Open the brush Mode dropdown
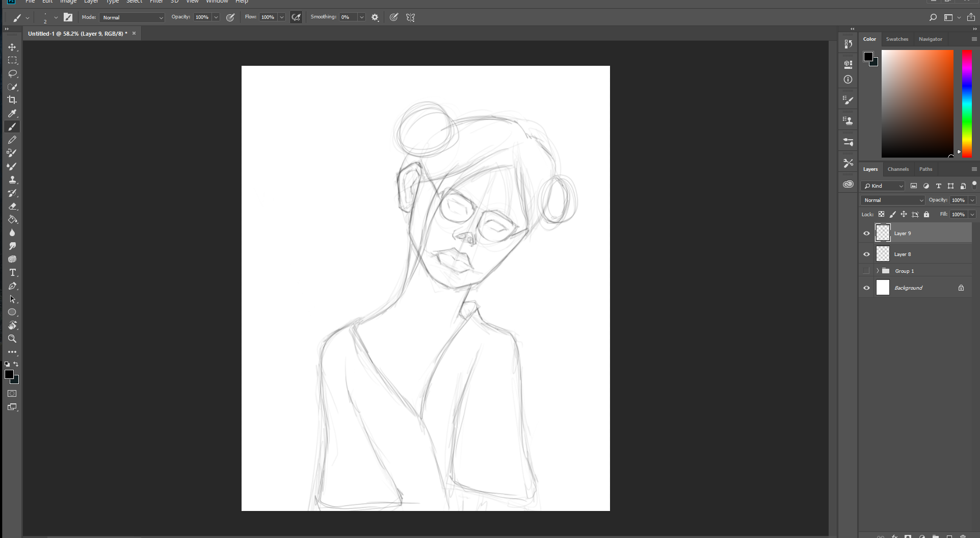 click(132, 17)
